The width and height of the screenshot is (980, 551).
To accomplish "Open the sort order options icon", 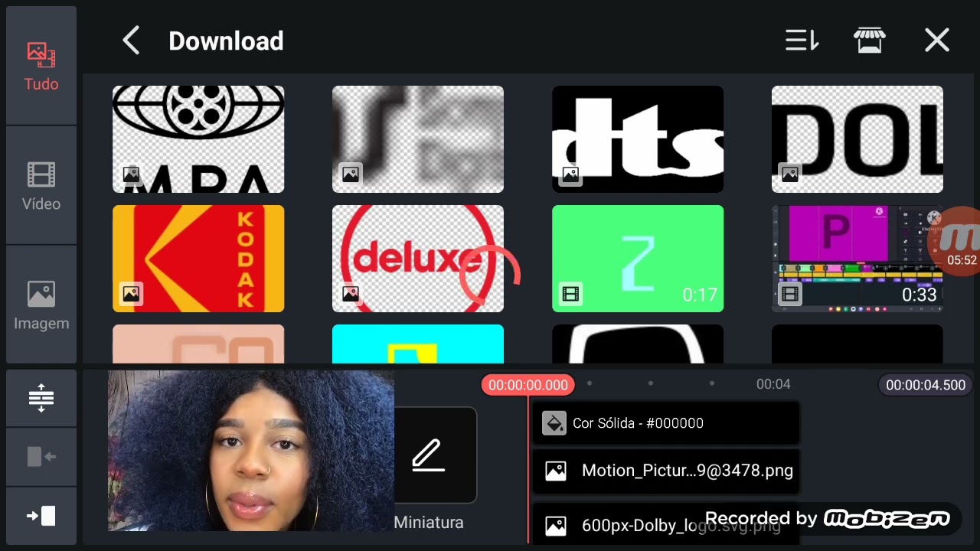I will click(x=802, y=41).
